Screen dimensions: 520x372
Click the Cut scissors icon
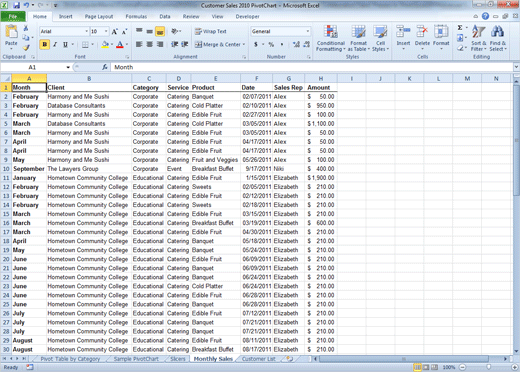[26, 29]
